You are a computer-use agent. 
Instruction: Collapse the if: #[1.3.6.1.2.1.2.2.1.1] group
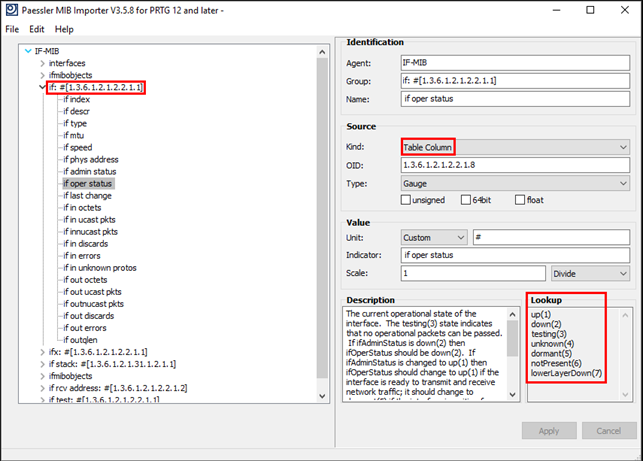click(42, 87)
